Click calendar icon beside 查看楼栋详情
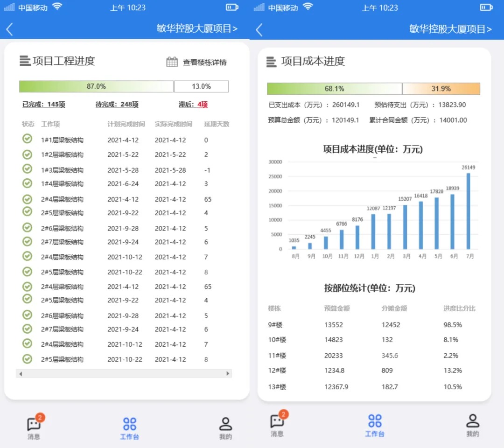504x448 pixels. (172, 62)
